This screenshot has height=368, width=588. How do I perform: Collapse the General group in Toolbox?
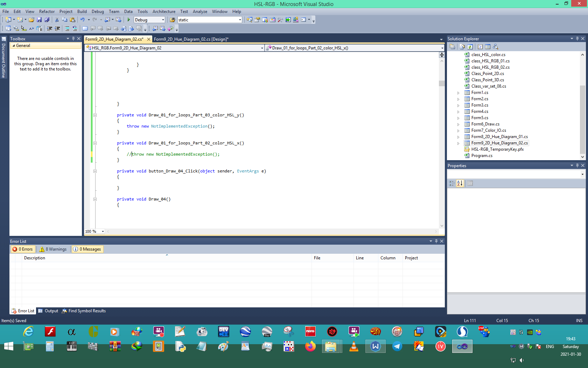point(14,46)
